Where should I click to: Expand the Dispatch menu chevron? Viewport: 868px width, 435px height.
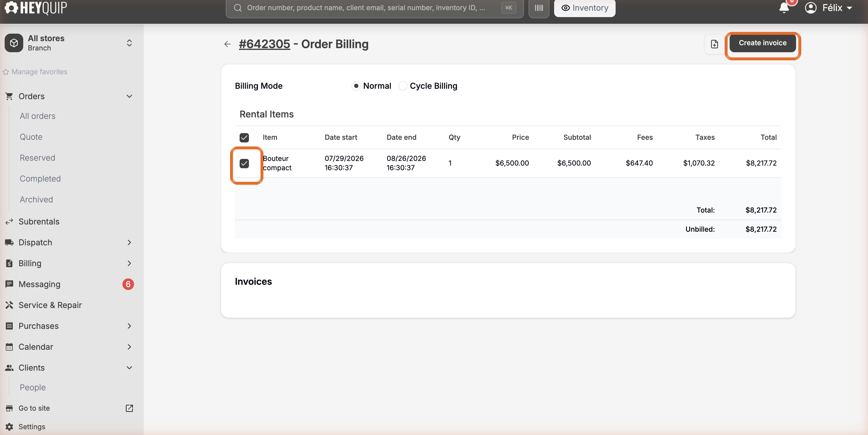pyautogui.click(x=129, y=242)
